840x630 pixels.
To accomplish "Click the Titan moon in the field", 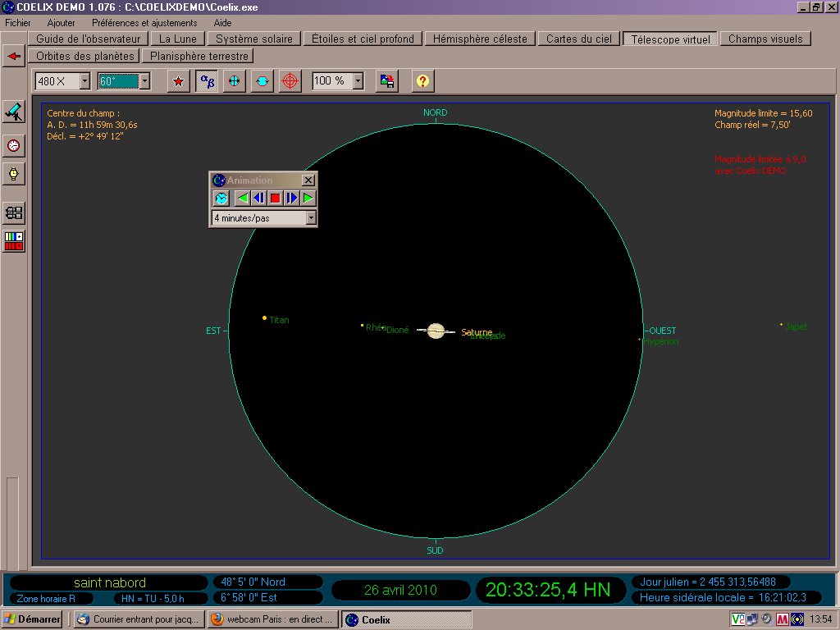I will [x=264, y=318].
